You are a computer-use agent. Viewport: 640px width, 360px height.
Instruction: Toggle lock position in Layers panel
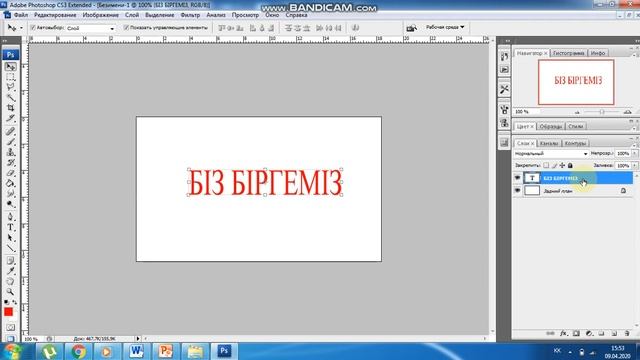pos(562,165)
